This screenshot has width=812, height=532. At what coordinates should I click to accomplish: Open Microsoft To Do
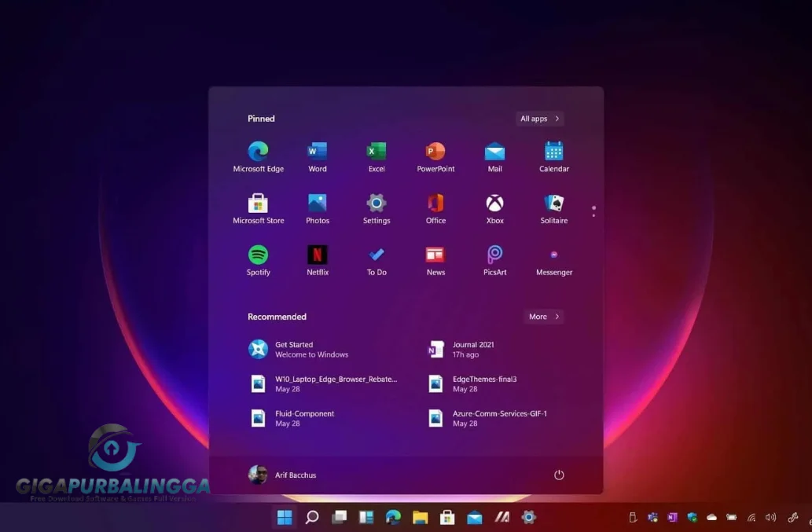(376, 259)
